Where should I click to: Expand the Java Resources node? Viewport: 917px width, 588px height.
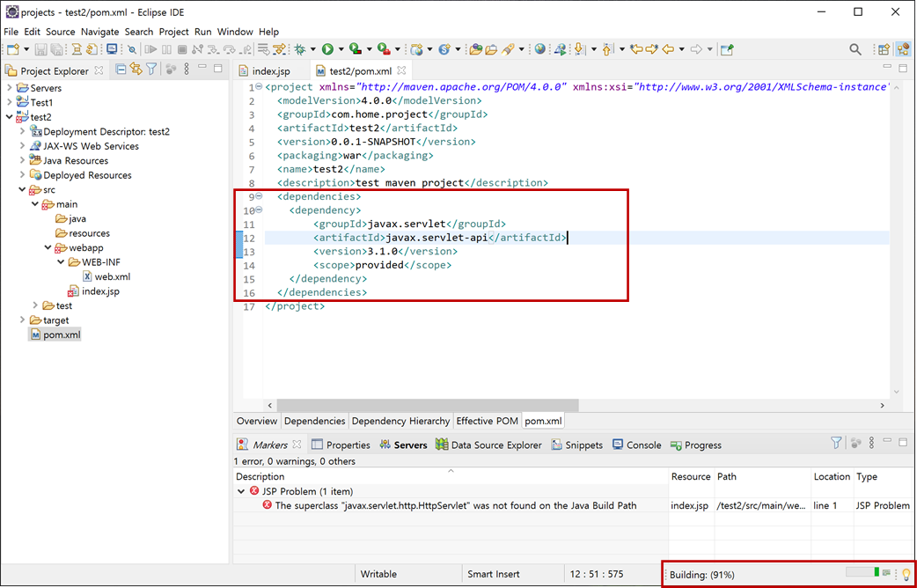(22, 160)
